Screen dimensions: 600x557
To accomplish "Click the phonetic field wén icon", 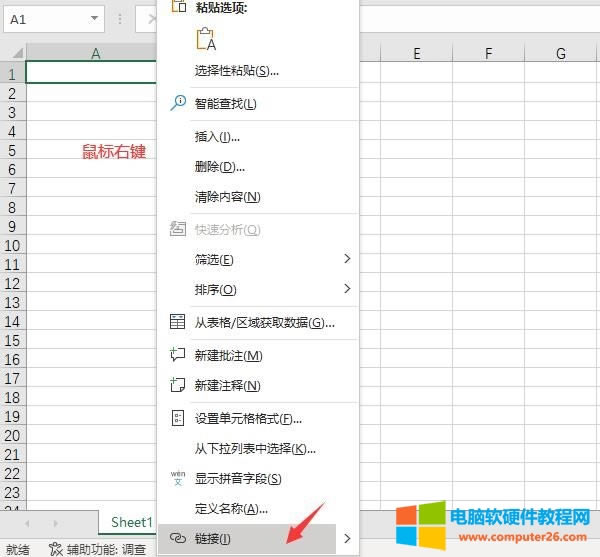I will click(178, 478).
